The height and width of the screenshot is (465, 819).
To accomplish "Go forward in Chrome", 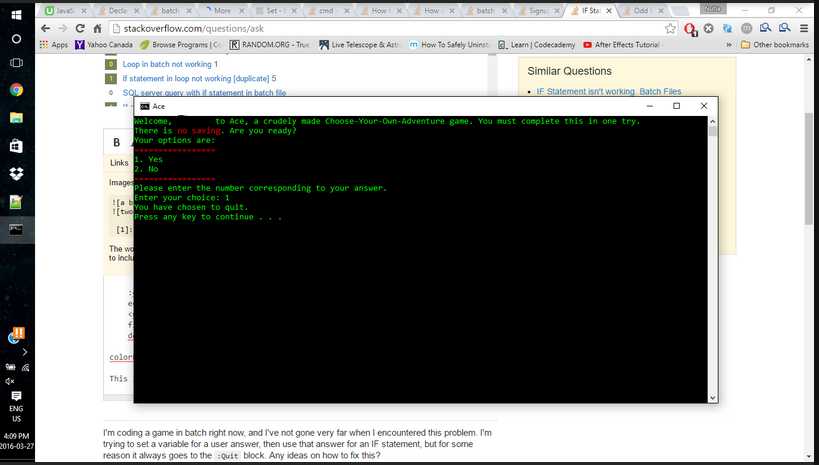I will click(62, 29).
